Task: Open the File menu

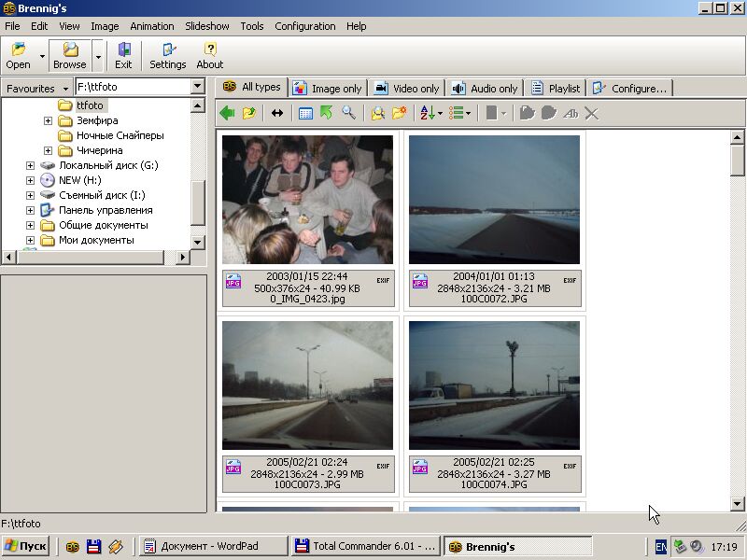Action: 12,26
